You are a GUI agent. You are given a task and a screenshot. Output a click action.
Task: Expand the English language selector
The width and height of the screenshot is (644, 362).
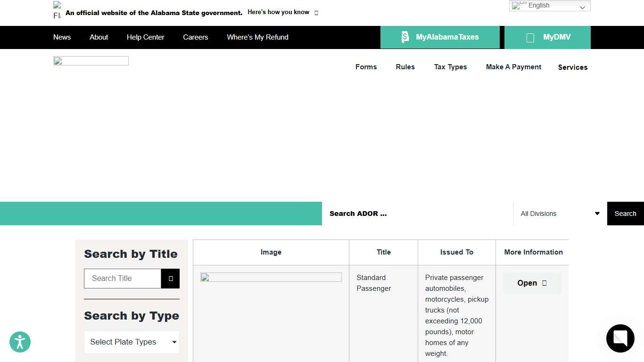coord(549,6)
